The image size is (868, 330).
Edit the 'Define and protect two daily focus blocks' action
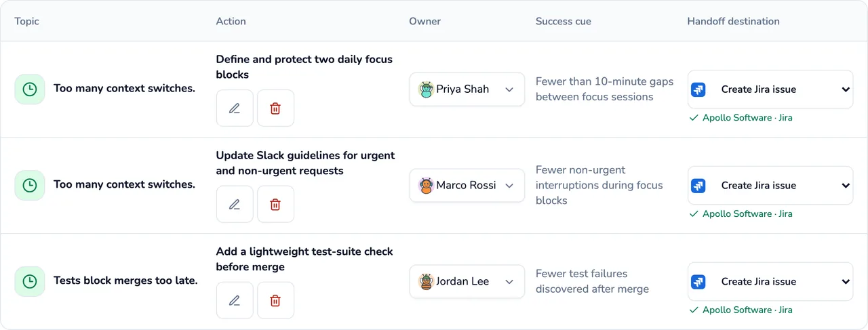(235, 108)
